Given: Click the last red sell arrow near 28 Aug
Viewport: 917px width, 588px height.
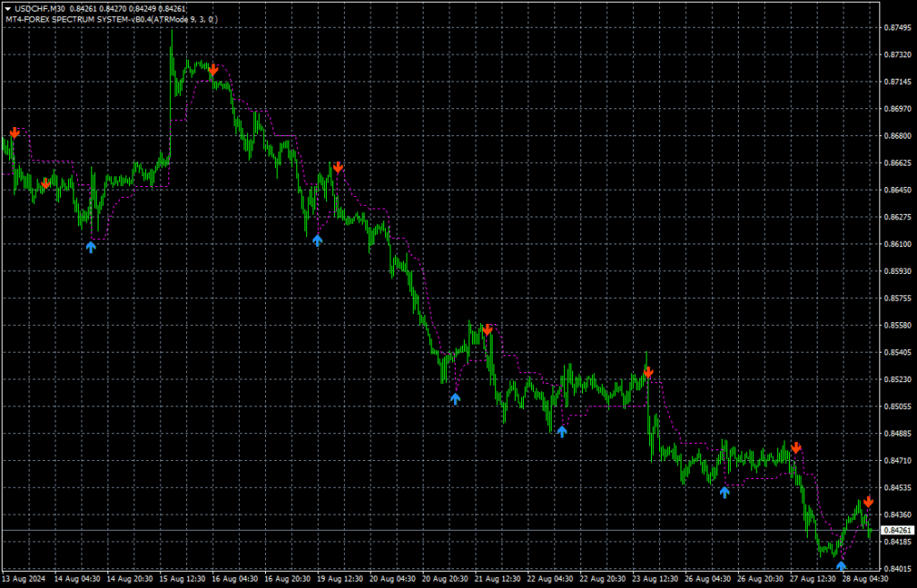Looking at the screenshot, I should coord(868,502).
